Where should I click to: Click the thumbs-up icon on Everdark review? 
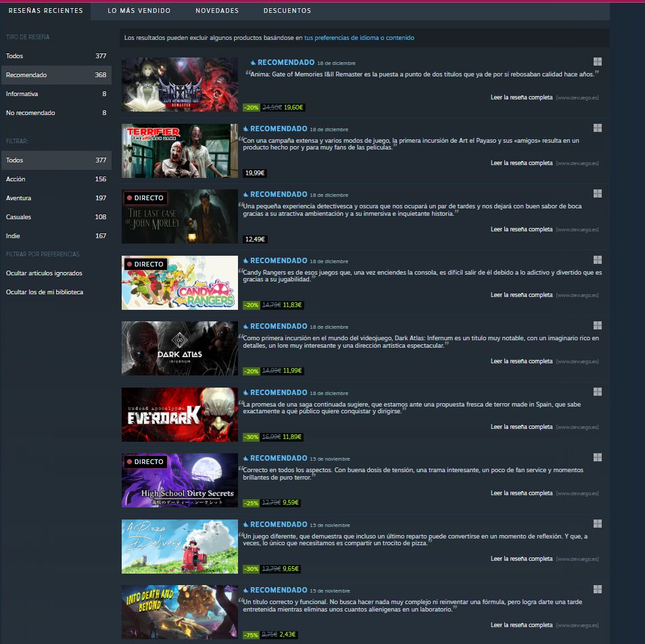[245, 392]
